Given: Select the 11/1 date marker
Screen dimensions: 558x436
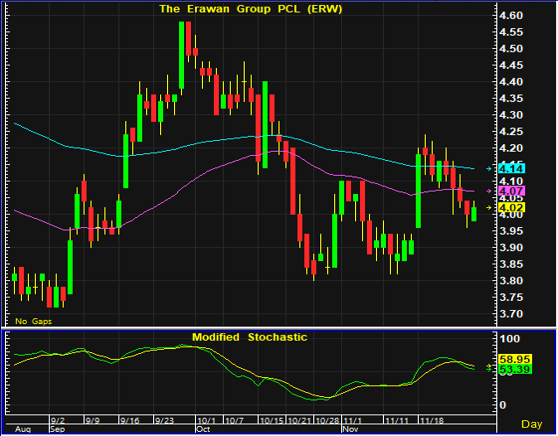Looking at the screenshot, I should pos(352,421).
